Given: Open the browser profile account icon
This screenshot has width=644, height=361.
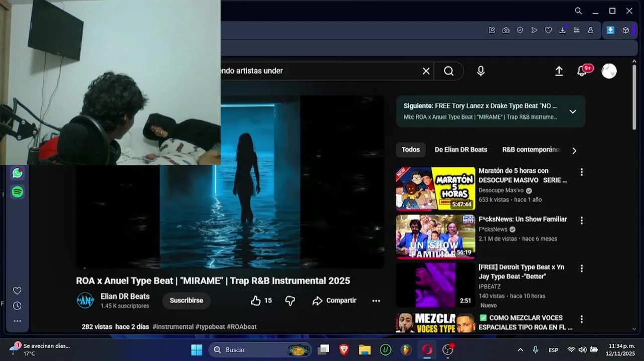Looking at the screenshot, I should (x=591, y=30).
